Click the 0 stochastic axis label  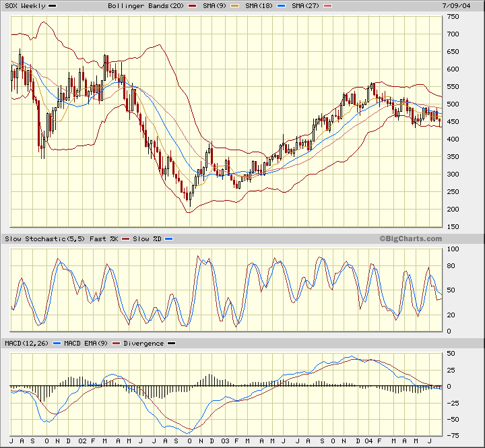449,331
